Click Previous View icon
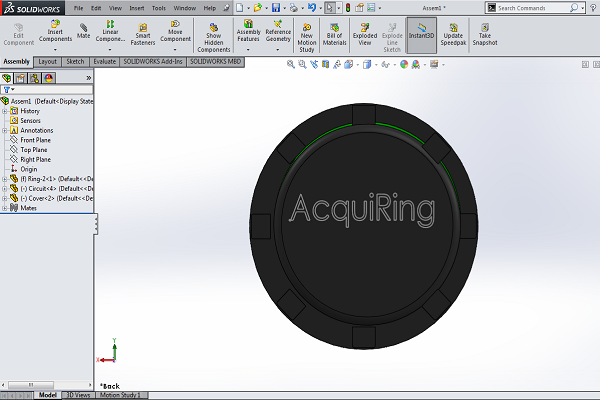This screenshot has width=600, height=400. tap(314, 64)
